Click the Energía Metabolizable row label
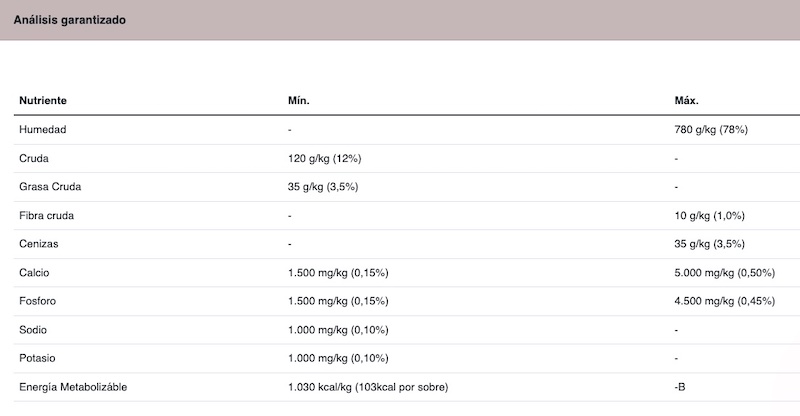800x416 pixels. pyautogui.click(x=73, y=387)
